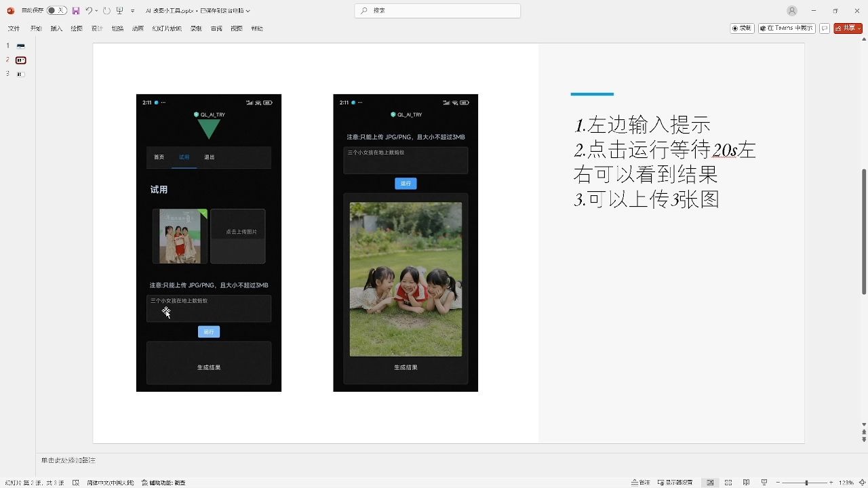Image resolution: width=868 pixels, height=488 pixels.
Task: Click the language 简体中文(中国大陆) status entry
Action: (111, 483)
